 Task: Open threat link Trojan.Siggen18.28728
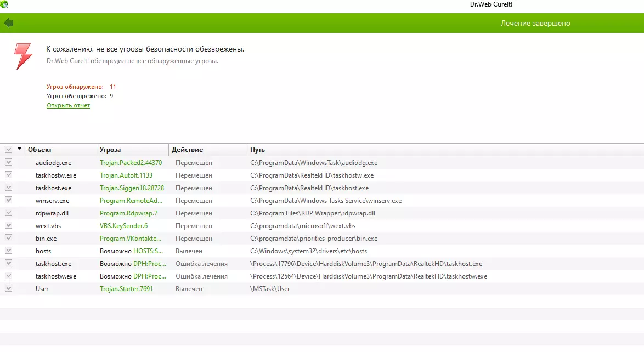point(132,188)
